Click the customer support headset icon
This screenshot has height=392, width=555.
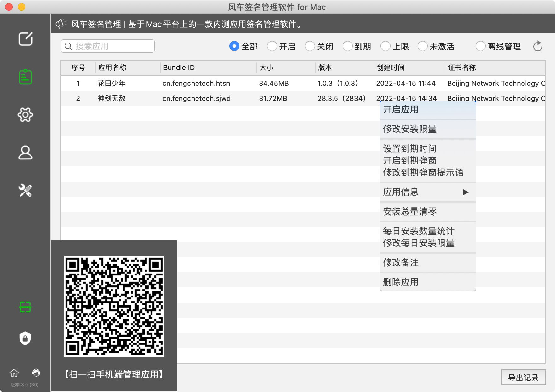tap(36, 373)
